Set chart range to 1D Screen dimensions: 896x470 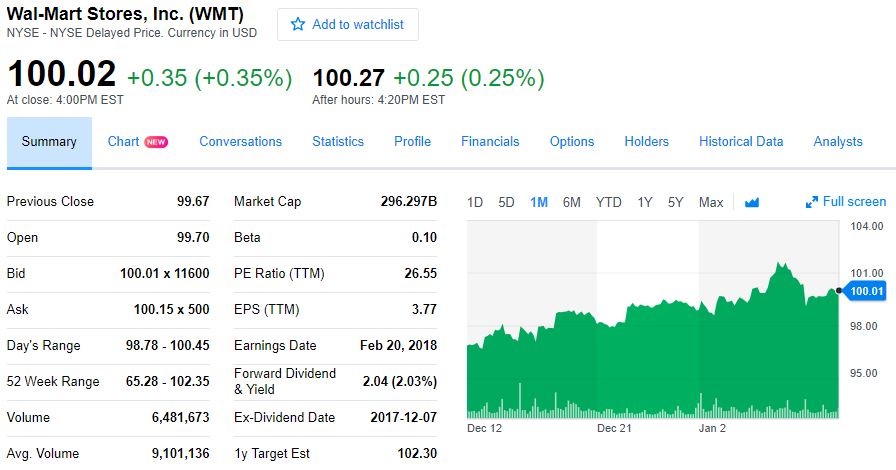[x=475, y=202]
